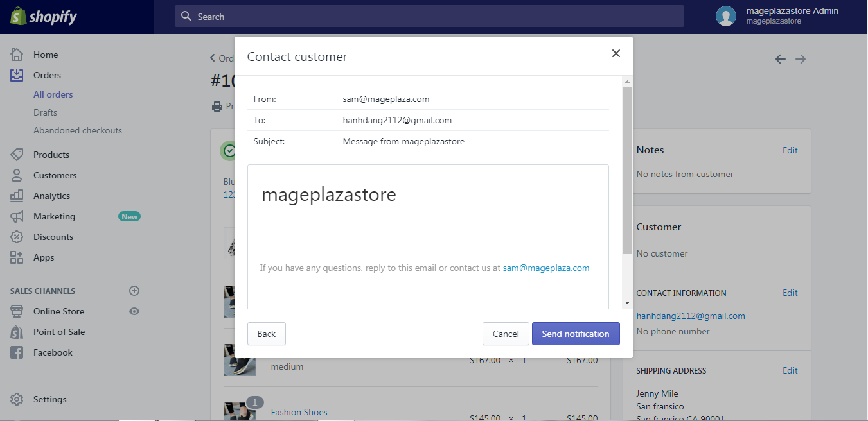Open mageplazastore Admin account menu
The height and width of the screenshot is (421, 868).
786,17
